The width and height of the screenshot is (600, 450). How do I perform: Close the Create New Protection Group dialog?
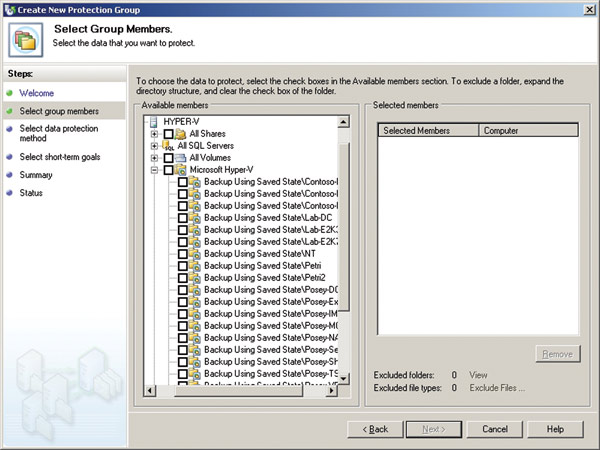[x=590, y=10]
